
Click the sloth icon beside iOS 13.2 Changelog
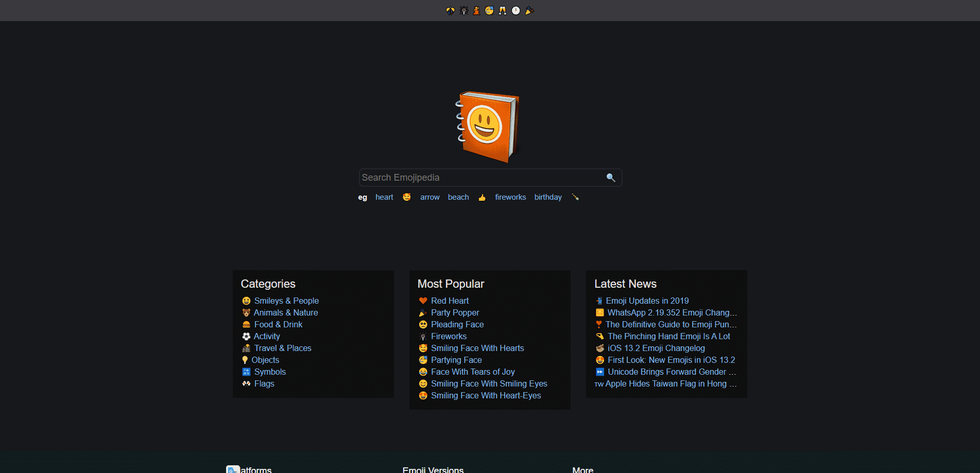pos(599,348)
